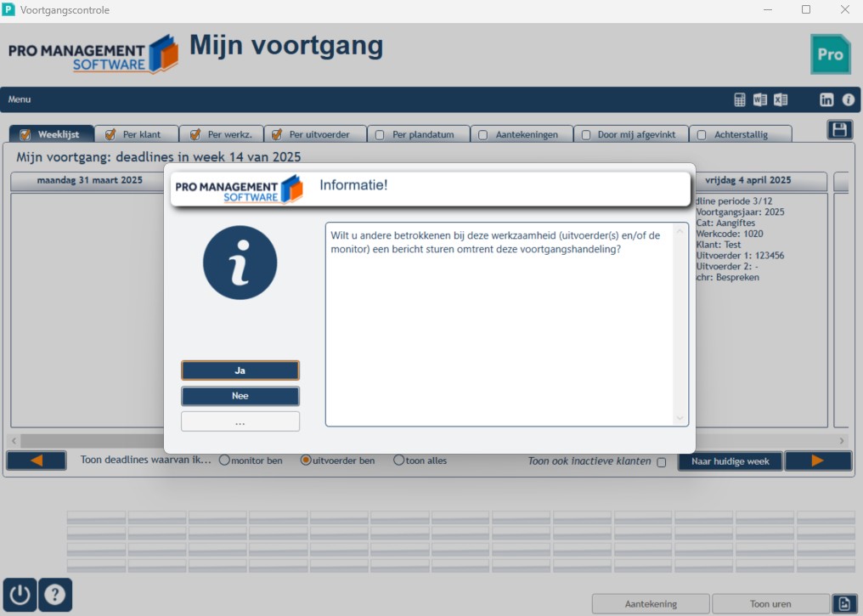
Task: Open the calculator icon in menu bar
Action: click(740, 99)
